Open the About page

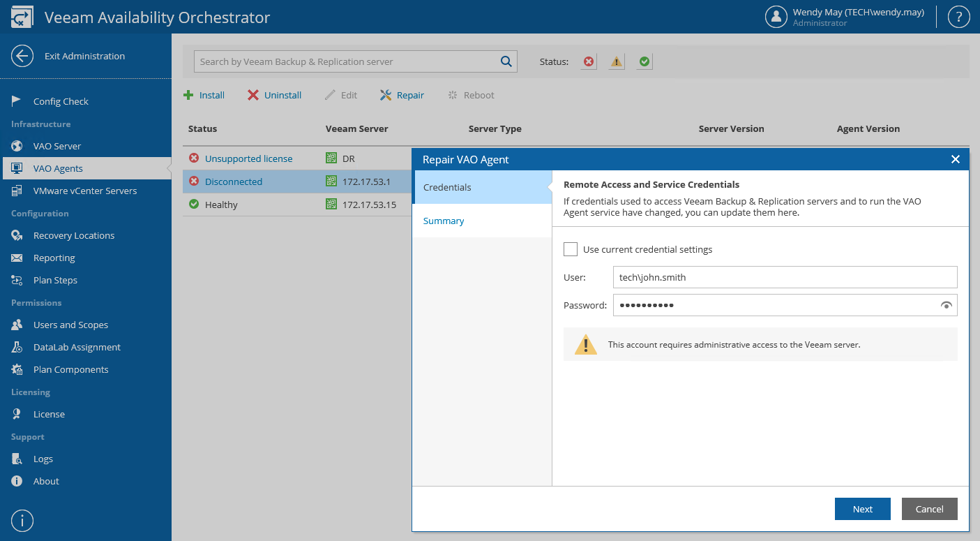(46, 481)
